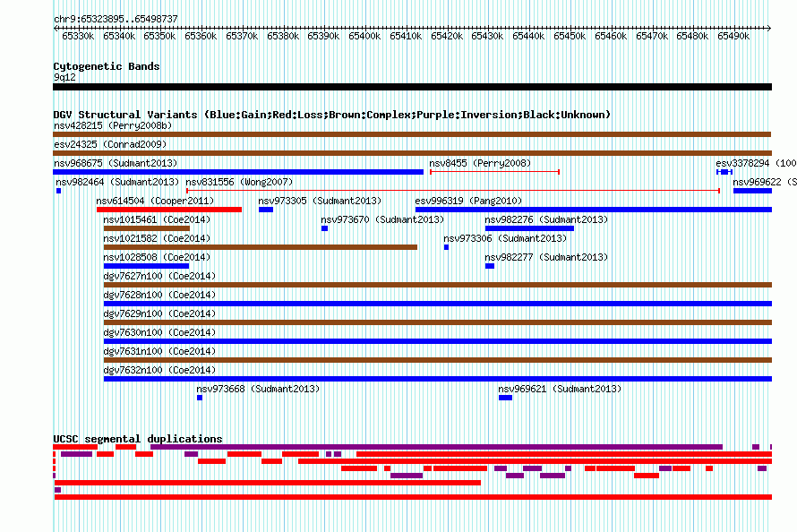Image resolution: width=797 pixels, height=532 pixels.
Task: Click the 65490k ruler position
Action: coord(733,36)
